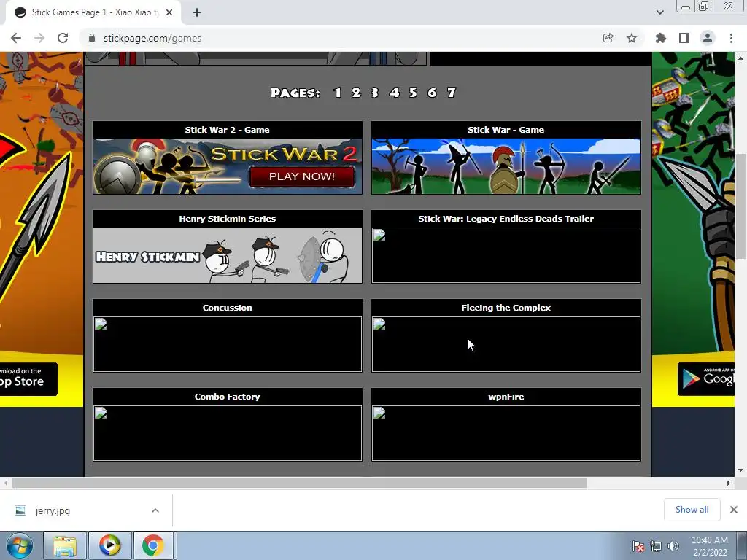Screen dimensions: 747x560
Task: Go to games page 1
Action: tap(337, 93)
